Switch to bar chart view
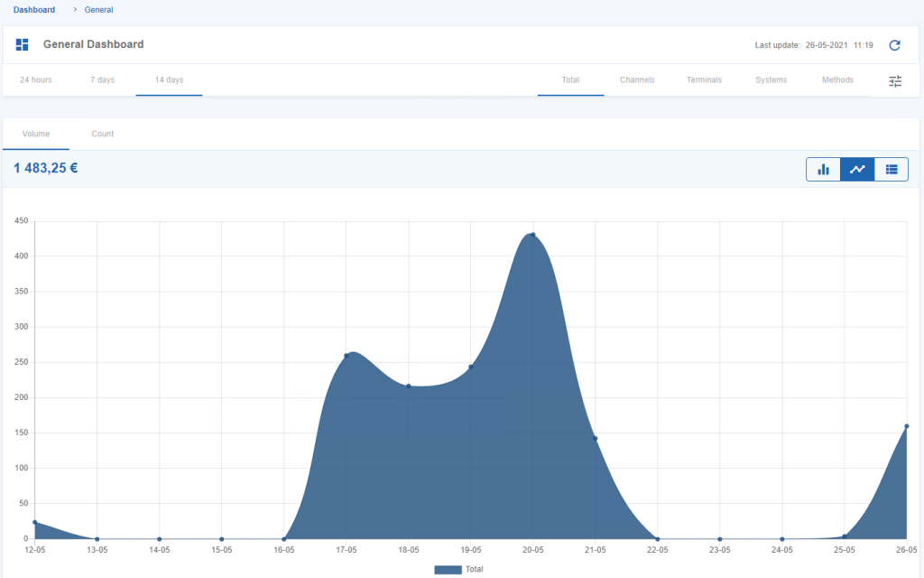Viewport: 924px width, 578px height. coord(823,169)
